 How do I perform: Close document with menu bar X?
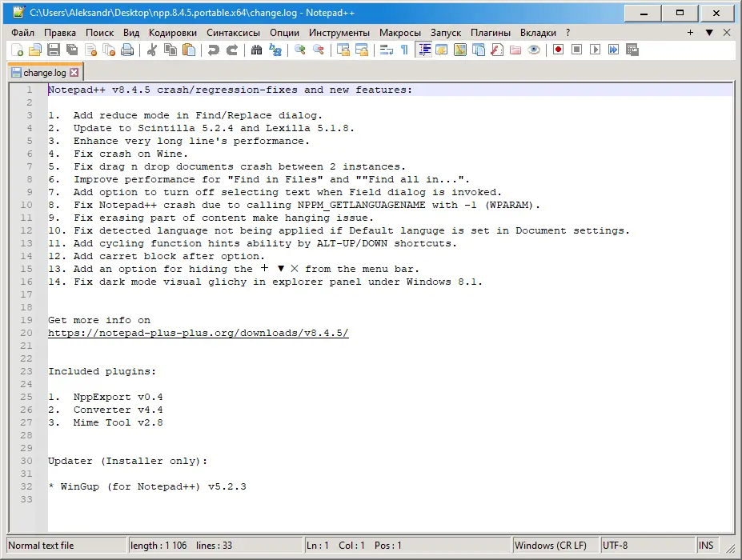point(727,33)
